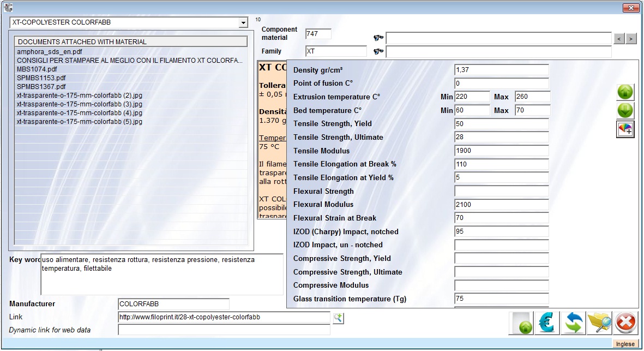Click the next '>' navigation button
The width and height of the screenshot is (644, 351).
631,39
